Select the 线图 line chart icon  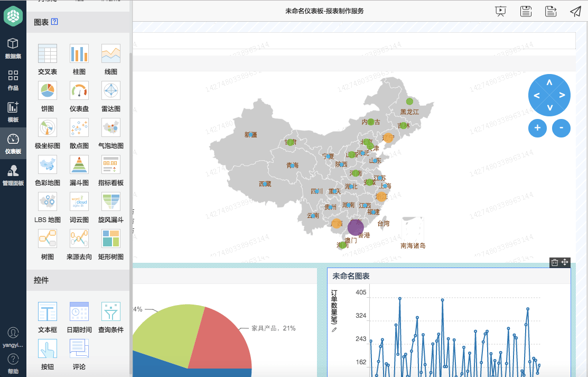[x=110, y=53]
